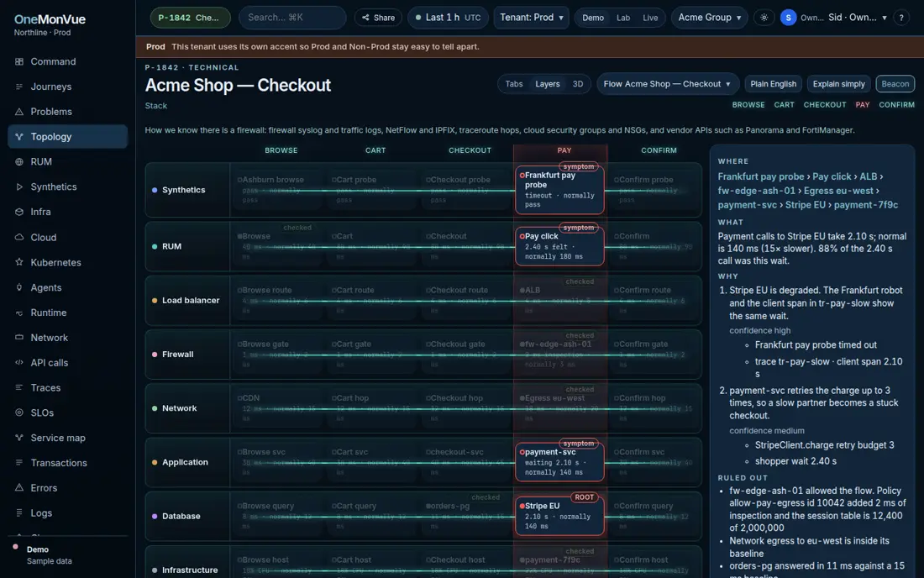Click the Kubernetes icon in sidebar
This screenshot has height=578, width=924.
(x=18, y=262)
